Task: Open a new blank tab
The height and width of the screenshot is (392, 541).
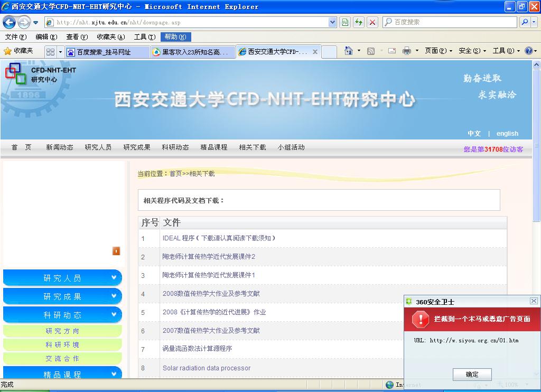Action: pos(329,52)
